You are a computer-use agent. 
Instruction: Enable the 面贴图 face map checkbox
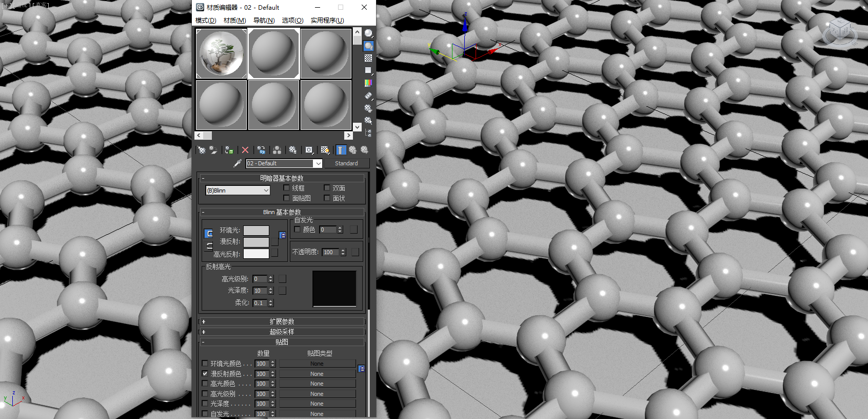coord(286,198)
